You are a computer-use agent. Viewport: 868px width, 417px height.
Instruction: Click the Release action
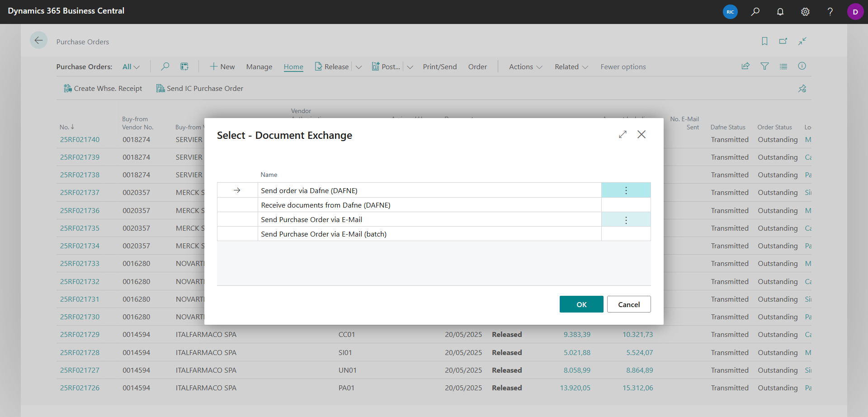pyautogui.click(x=332, y=66)
